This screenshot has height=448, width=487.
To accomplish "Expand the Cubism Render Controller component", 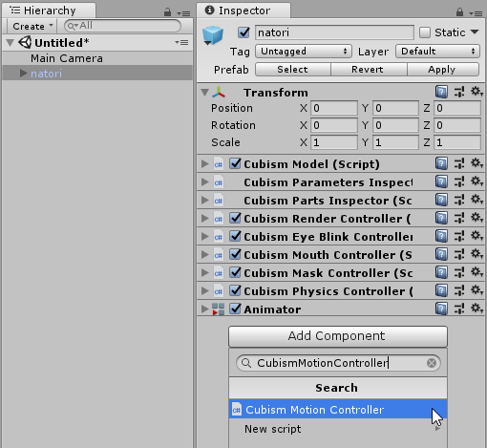I will [x=205, y=218].
